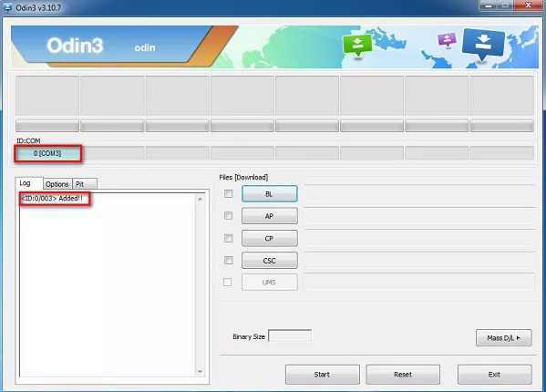Image resolution: width=546 pixels, height=392 pixels.
Task: Click the ID:COM label
Action: tap(28, 140)
